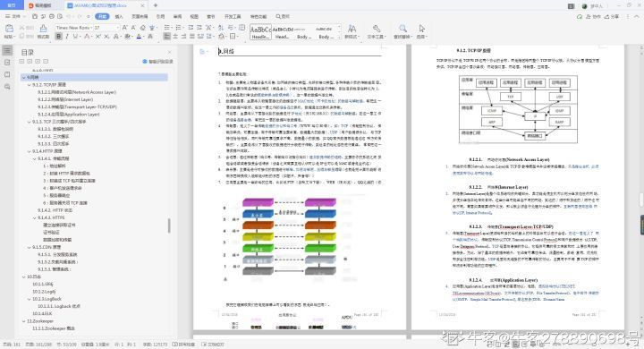Toggle the smart TOC recognition option
Image resolution: width=644 pixels, height=349 pixels.
(157, 62)
